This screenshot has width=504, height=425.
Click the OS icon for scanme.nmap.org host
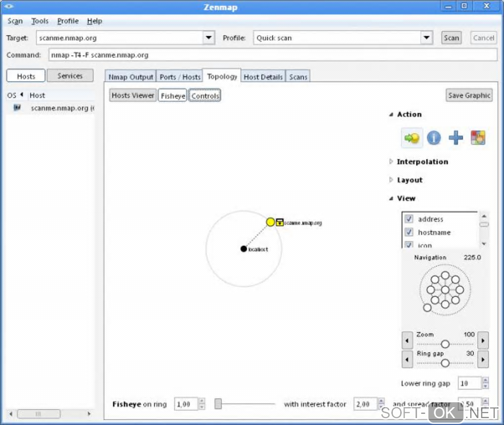(17, 108)
